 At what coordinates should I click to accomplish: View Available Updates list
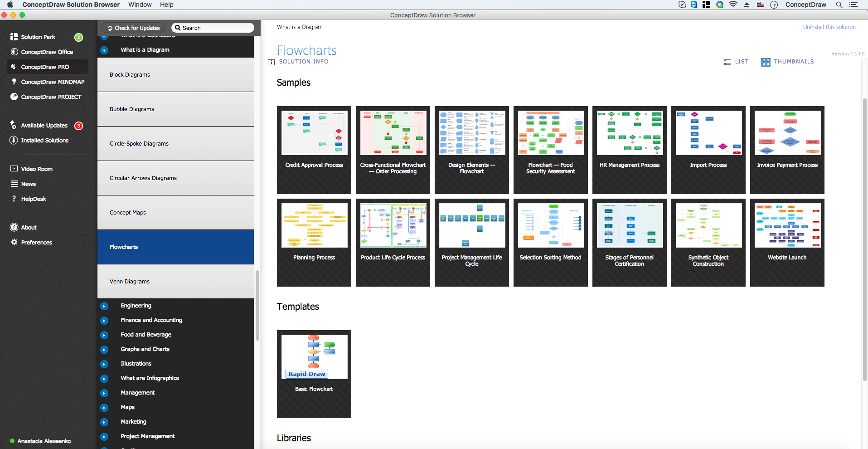(x=44, y=125)
